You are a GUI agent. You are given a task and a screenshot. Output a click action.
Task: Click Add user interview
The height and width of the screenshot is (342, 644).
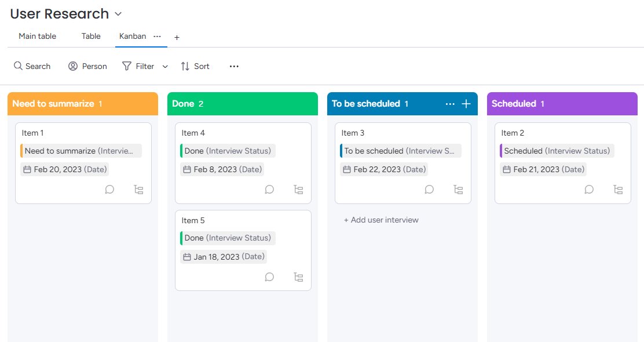tap(381, 220)
